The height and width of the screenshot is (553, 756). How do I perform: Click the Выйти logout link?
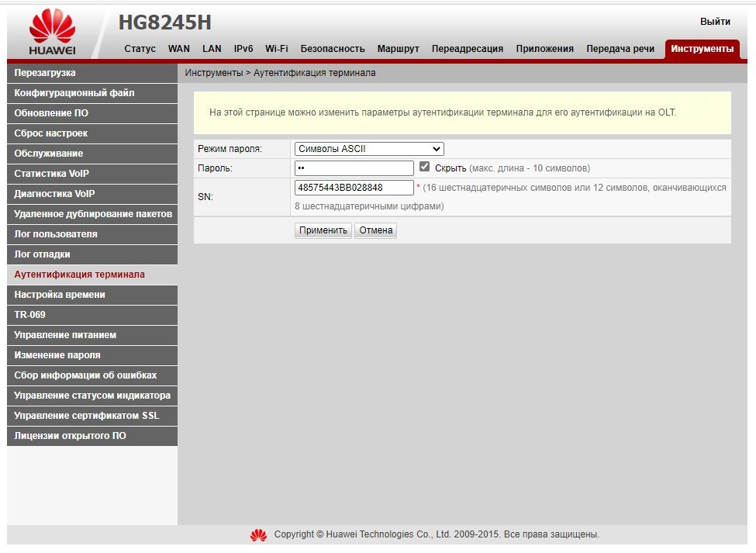click(x=715, y=21)
